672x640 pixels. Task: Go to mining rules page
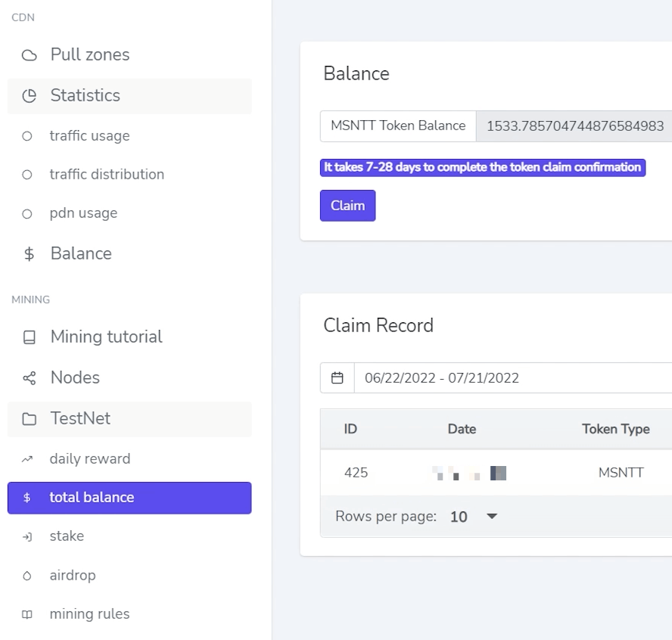click(129, 614)
